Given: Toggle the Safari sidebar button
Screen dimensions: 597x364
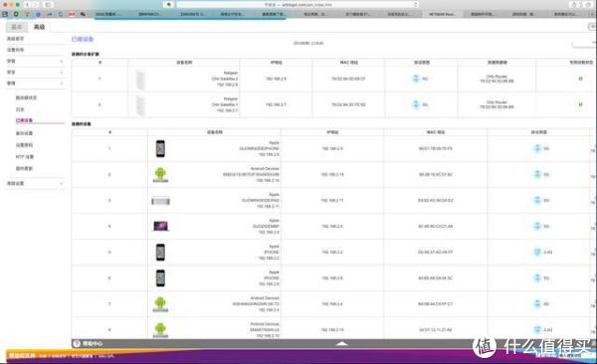Looking at the screenshot, I should click(48, 5).
